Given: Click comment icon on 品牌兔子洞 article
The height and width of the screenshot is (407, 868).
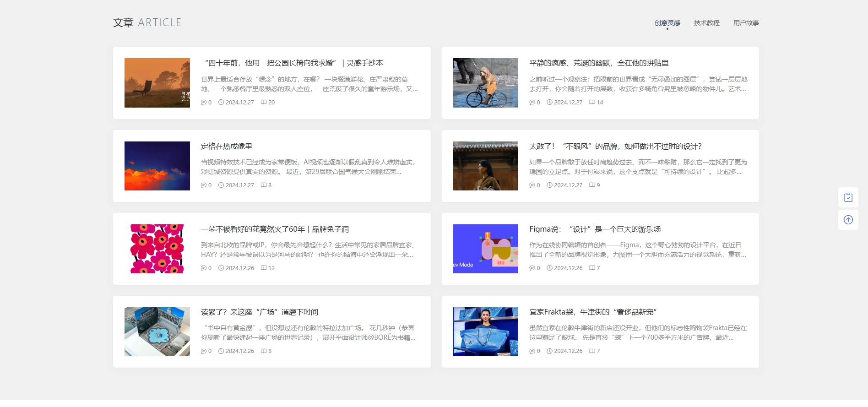Looking at the screenshot, I should (x=204, y=268).
